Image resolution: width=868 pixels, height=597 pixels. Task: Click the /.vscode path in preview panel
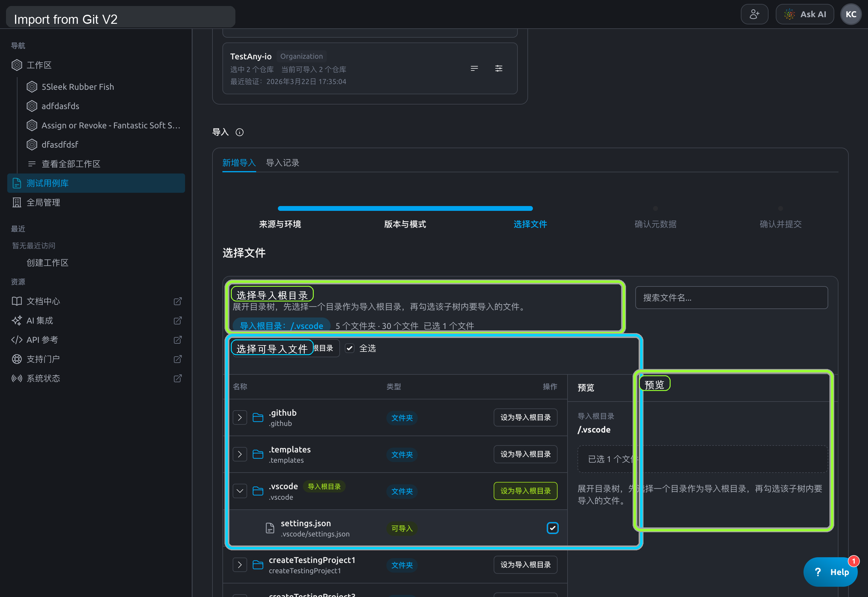click(594, 430)
